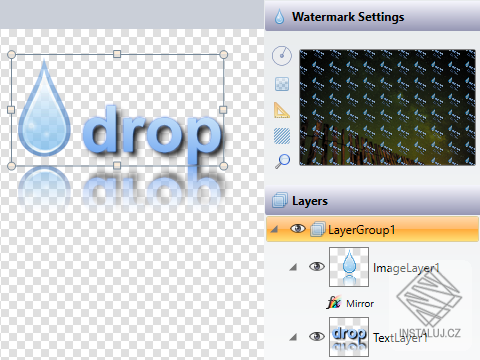Collapse the TextLayer1 tree node
480x360 pixels.
(293, 337)
